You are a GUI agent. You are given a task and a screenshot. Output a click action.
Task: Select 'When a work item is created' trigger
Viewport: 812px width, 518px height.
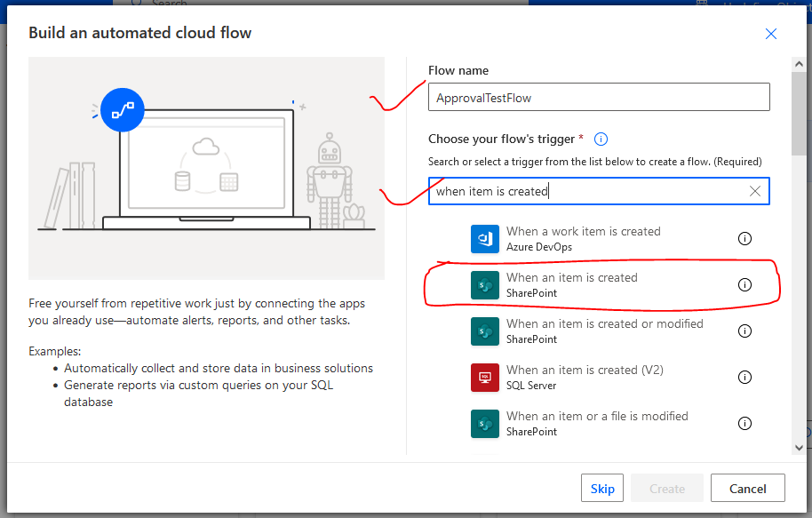[x=583, y=232]
